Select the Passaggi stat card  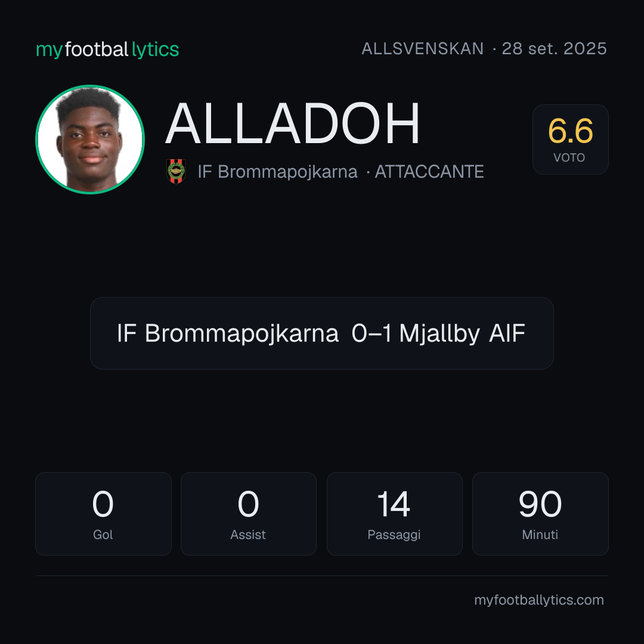394,514
